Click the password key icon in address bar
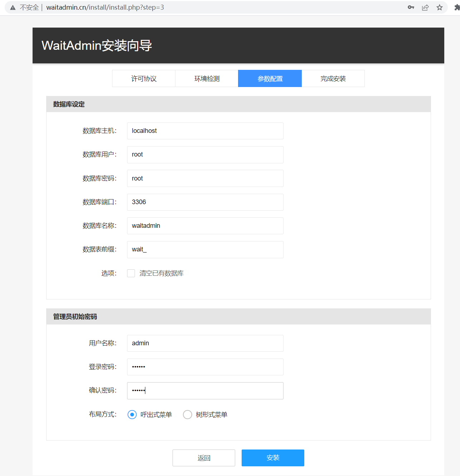 click(411, 8)
